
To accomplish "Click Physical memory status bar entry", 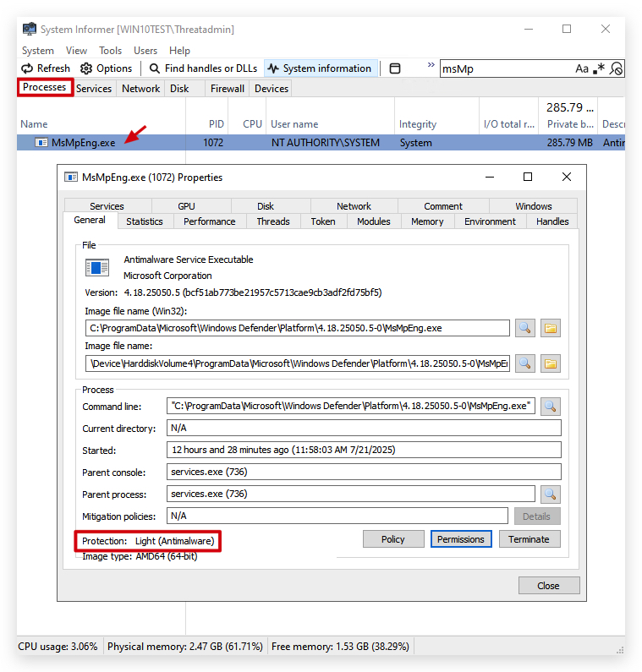I will pyautogui.click(x=185, y=647).
